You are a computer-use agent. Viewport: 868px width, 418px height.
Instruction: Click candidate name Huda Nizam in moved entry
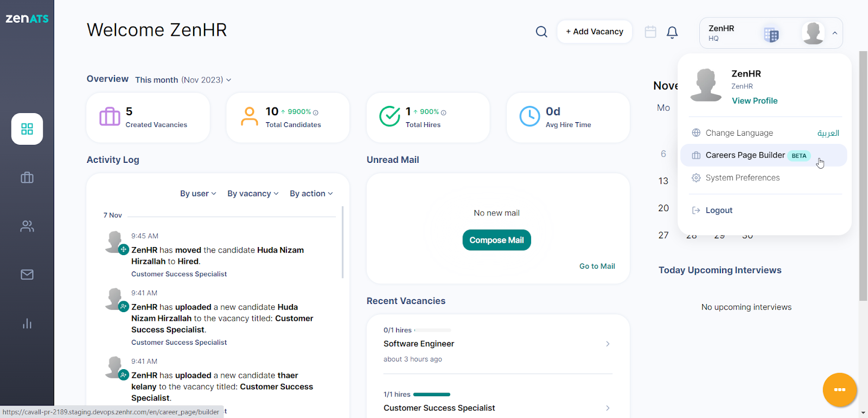280,250
